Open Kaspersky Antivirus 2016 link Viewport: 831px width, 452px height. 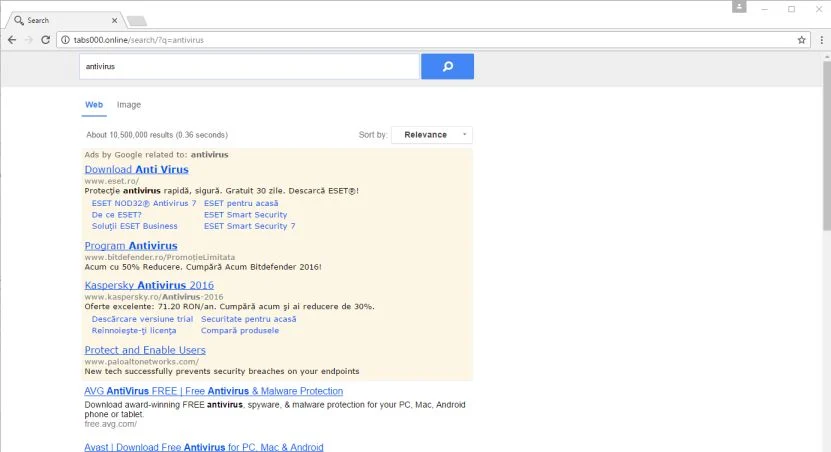[149, 285]
